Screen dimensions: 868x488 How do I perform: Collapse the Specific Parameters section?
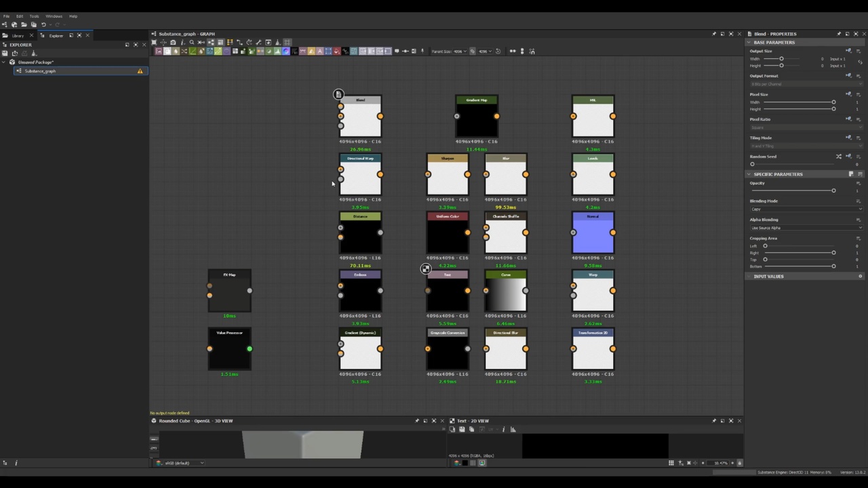click(749, 174)
